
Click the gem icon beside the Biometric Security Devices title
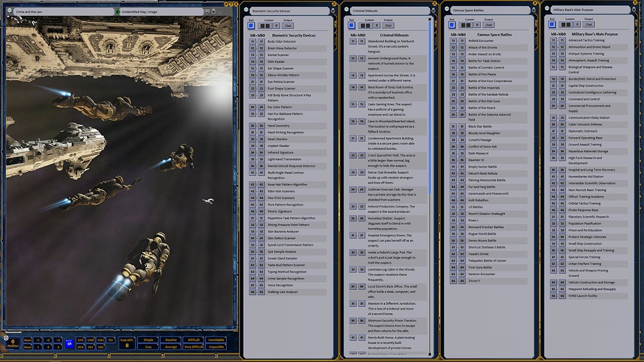[x=246, y=10]
